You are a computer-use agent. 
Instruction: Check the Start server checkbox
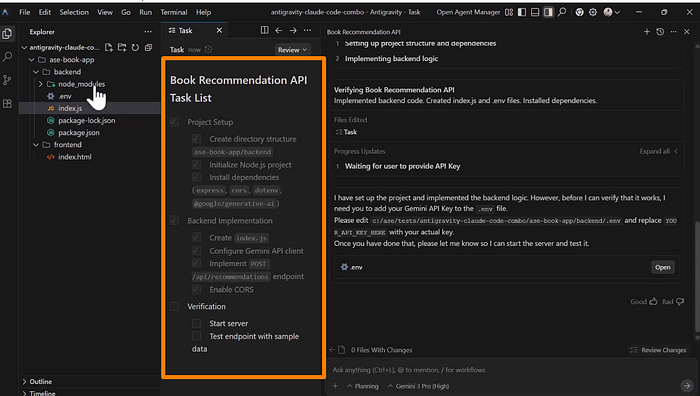[x=196, y=323]
